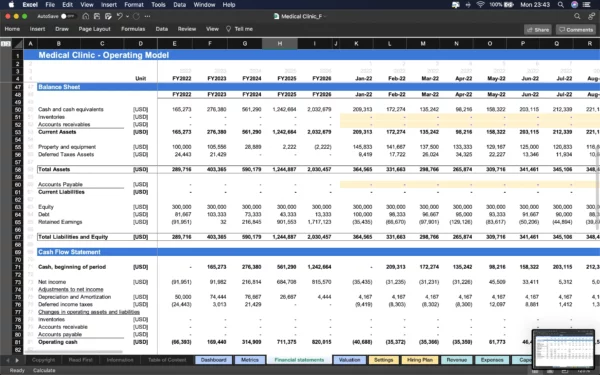Open Spotlight search in menu bar

(561, 5)
